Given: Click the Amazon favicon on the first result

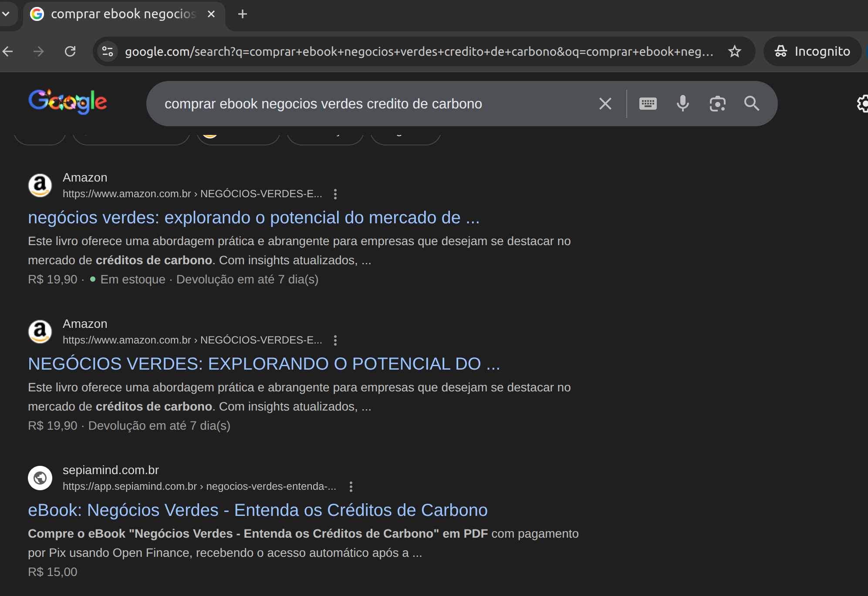Looking at the screenshot, I should [40, 185].
